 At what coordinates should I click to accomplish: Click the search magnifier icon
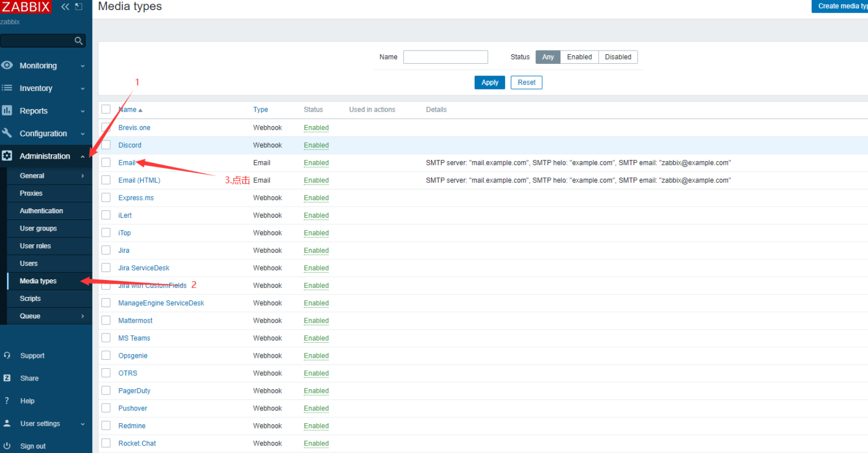click(x=79, y=40)
